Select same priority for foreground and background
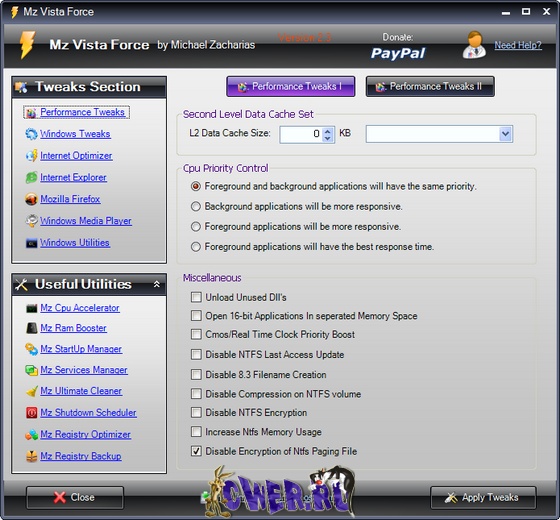This screenshot has width=560, height=520. 196,186
